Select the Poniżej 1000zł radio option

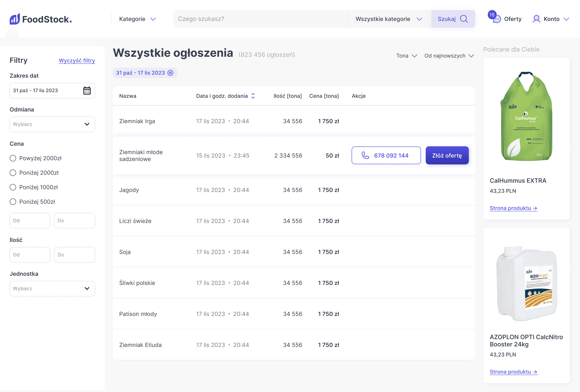point(13,187)
